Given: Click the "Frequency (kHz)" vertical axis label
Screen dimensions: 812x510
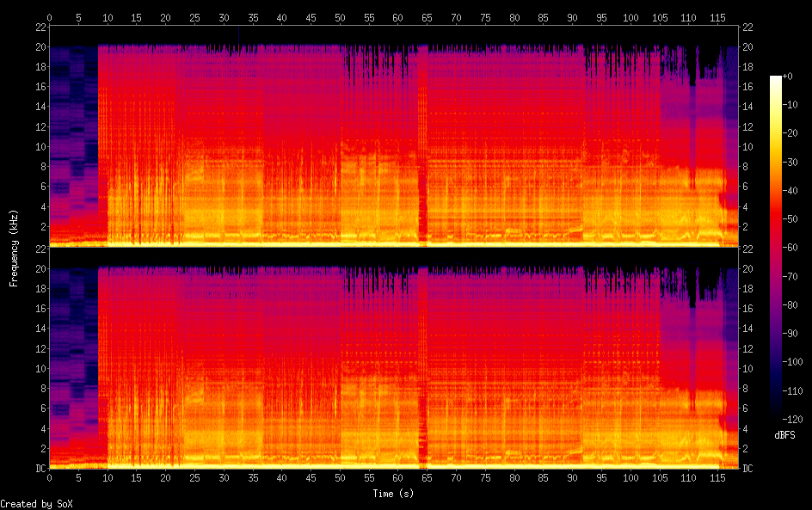Looking at the screenshot, I should (x=14, y=248).
